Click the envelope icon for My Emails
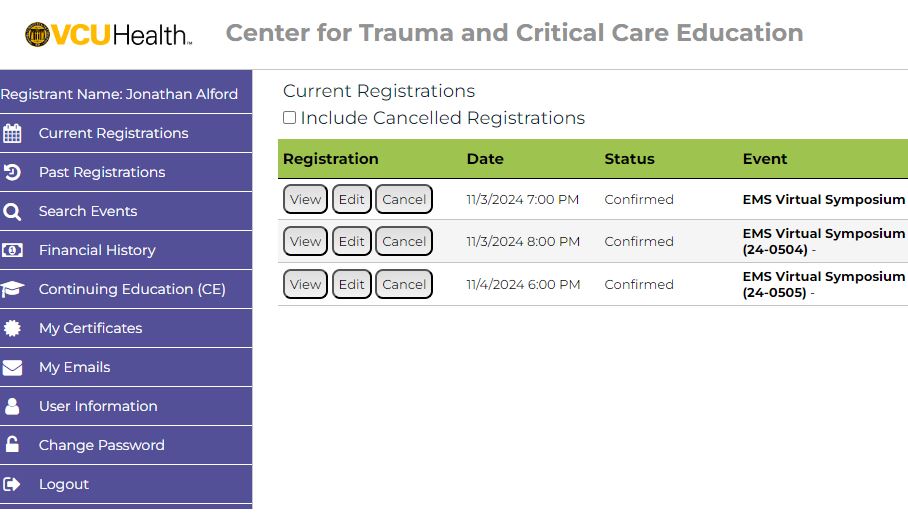908x531 pixels. coord(12,367)
